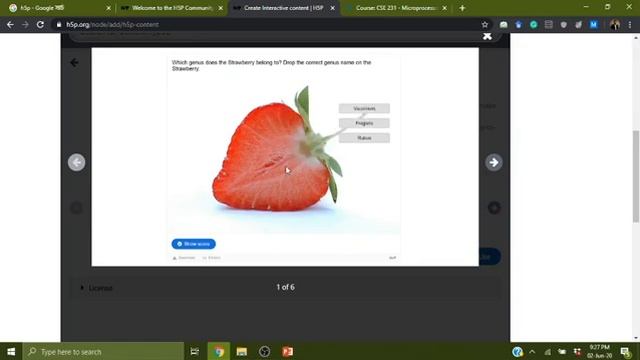Click the Embed link below the content
This screenshot has width=640, height=360.
pyautogui.click(x=211, y=258)
